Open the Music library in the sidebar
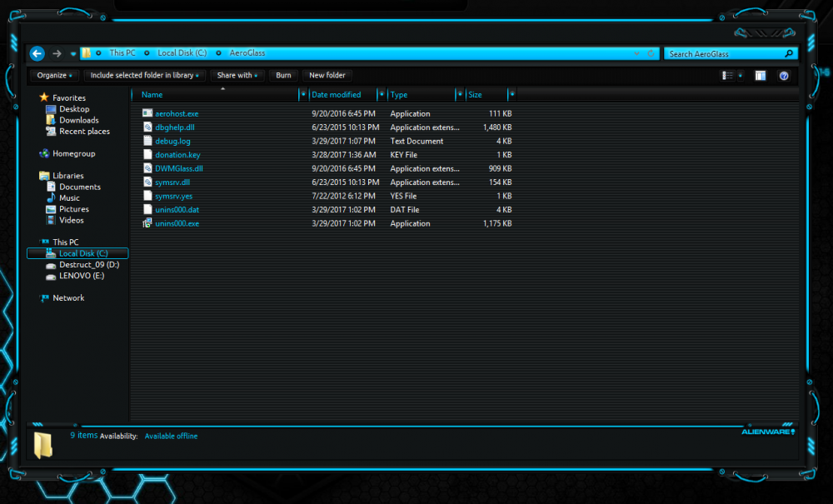The image size is (833, 504). point(70,197)
